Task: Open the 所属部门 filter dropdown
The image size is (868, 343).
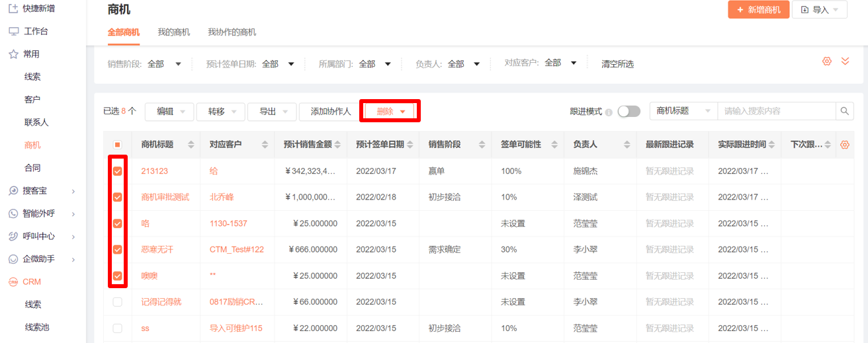Action: pyautogui.click(x=375, y=64)
